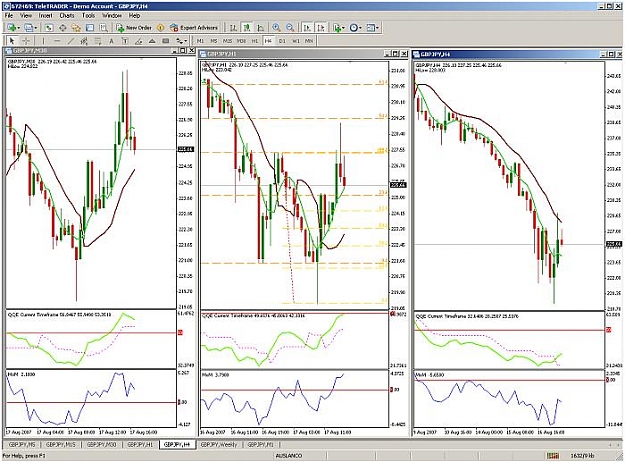Open the Templates icon
Screen dimensions: 625x462
pos(371,28)
